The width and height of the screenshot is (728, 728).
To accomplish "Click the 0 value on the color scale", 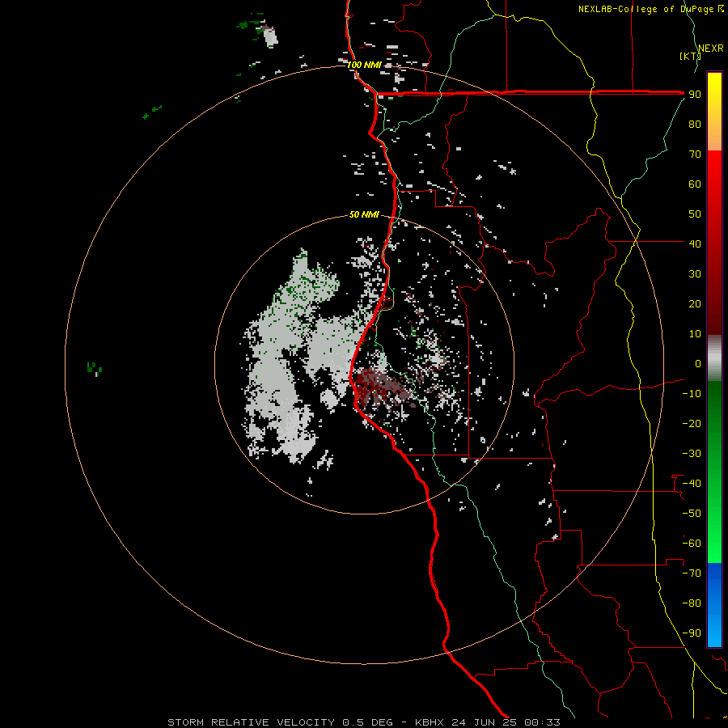I will point(698,363).
